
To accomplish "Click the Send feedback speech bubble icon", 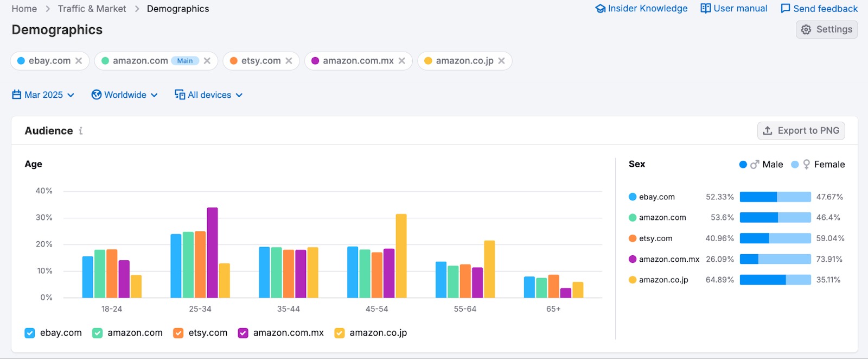I will [785, 9].
